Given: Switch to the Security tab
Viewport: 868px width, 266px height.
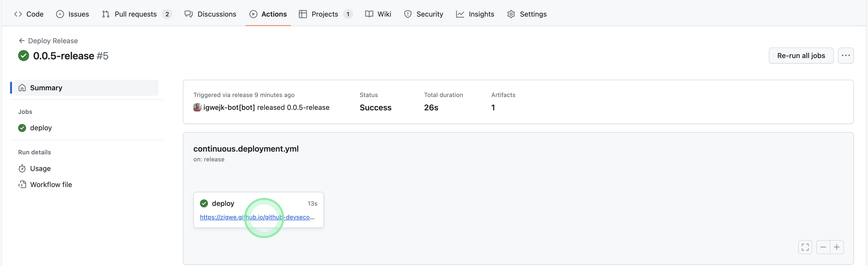Looking at the screenshot, I should pos(423,14).
